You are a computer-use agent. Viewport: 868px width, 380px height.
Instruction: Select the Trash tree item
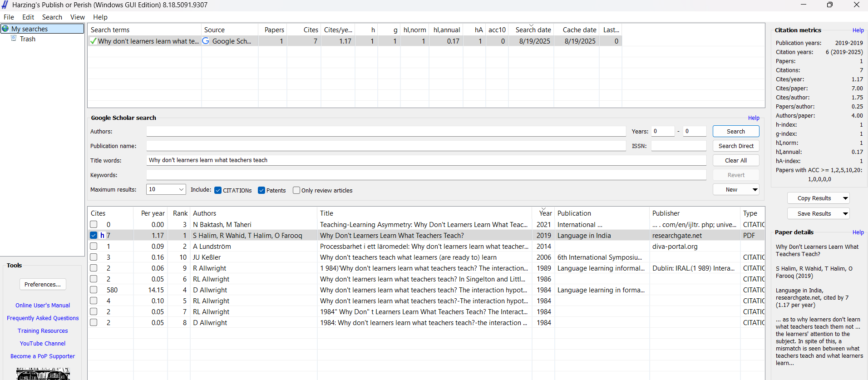point(27,39)
